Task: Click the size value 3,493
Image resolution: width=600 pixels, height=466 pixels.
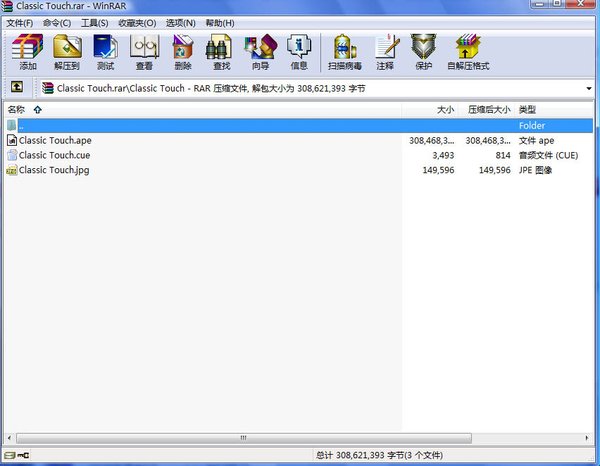Action: point(443,155)
